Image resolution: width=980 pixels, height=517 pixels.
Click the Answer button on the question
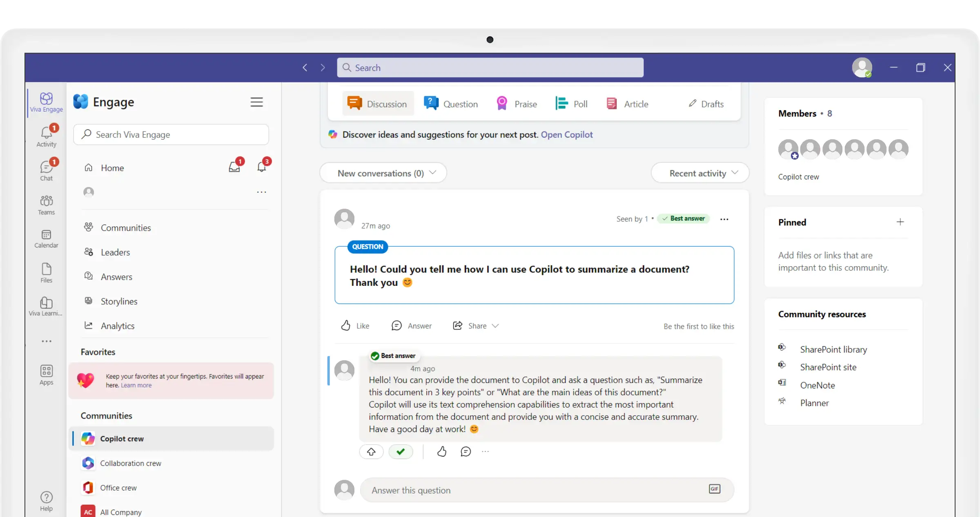[x=411, y=325]
